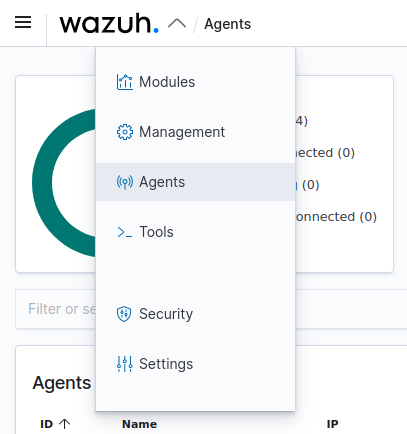Click the Modules chart icon
The height and width of the screenshot is (434, 407).
pos(125,82)
